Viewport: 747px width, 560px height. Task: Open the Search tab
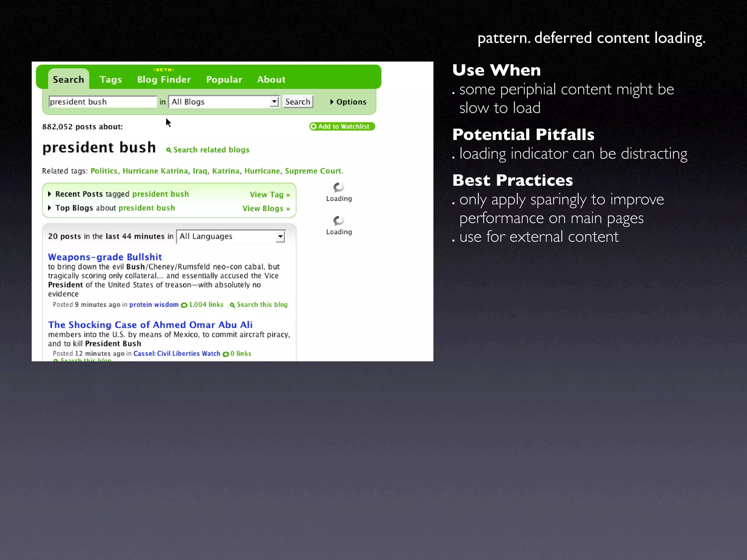[69, 79]
